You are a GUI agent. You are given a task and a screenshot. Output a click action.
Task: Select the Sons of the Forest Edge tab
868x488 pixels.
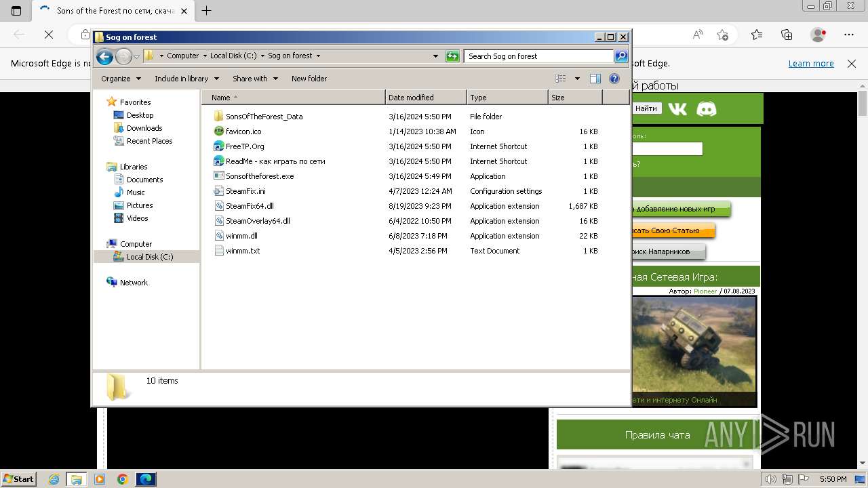point(113,11)
